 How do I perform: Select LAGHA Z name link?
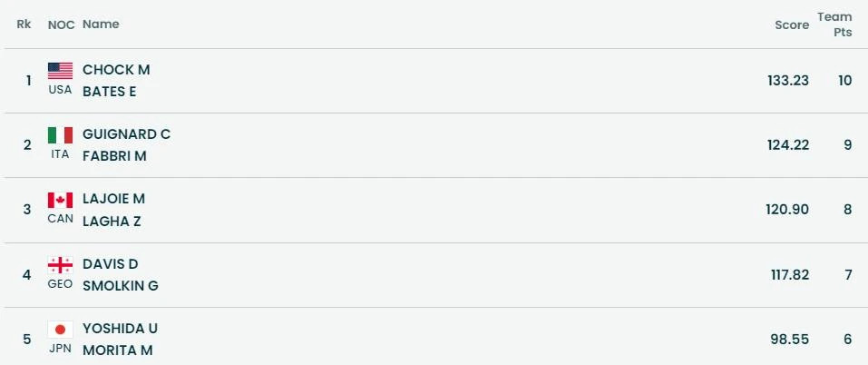point(112,221)
